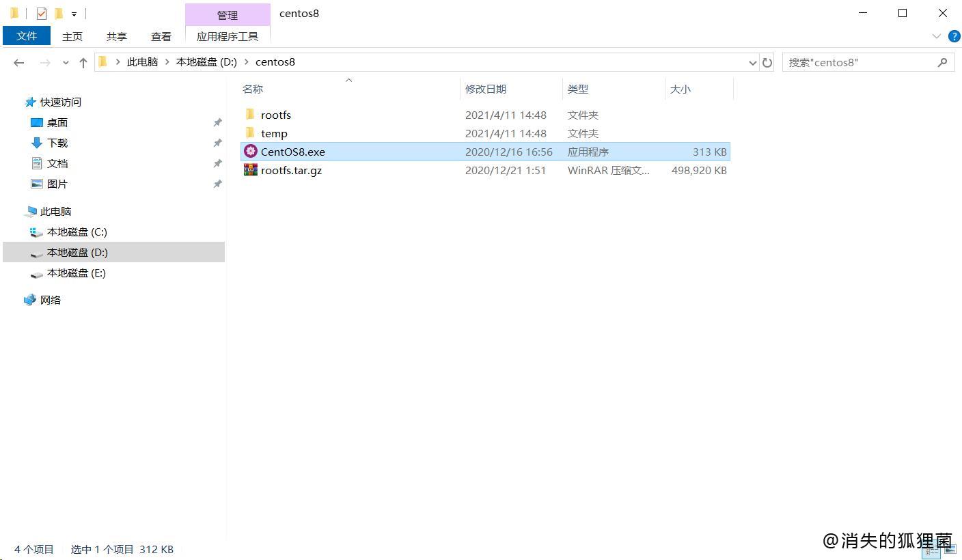Viewport: 962px width, 560px height.
Task: Select 本地磁盘 (D:) in the sidebar
Action: point(113,252)
